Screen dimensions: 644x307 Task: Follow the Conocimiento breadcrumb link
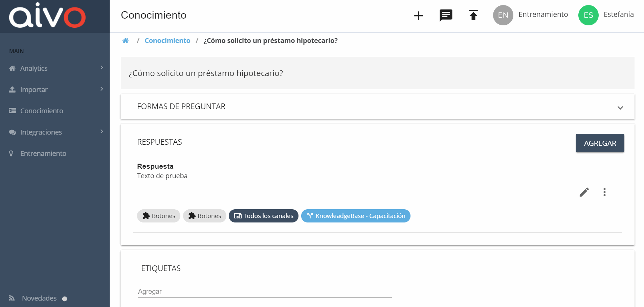tap(168, 41)
